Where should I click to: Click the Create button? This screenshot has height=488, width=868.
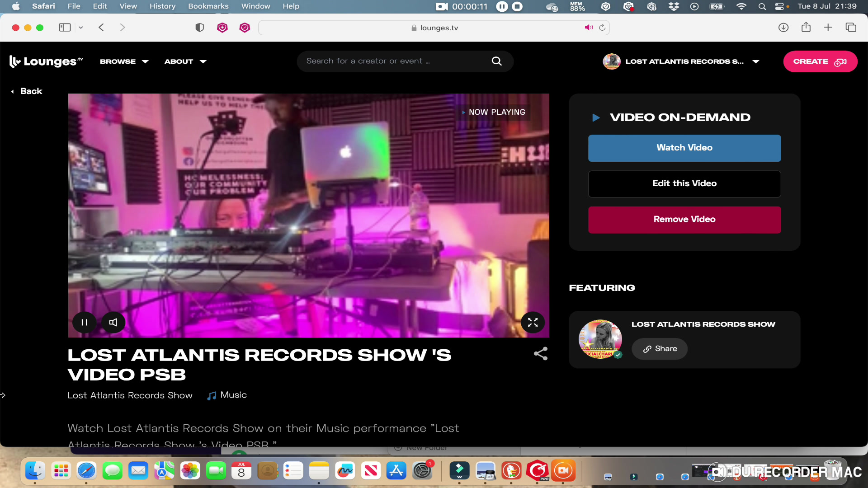820,61
